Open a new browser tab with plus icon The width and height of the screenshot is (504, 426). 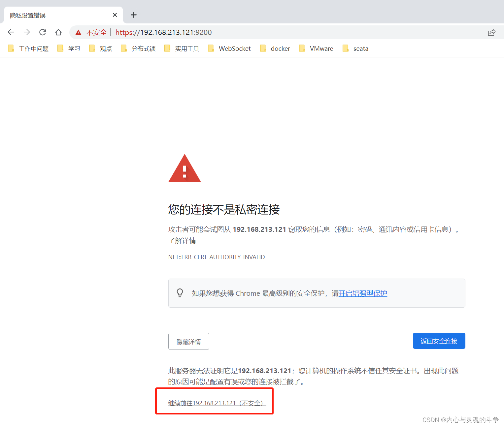(x=134, y=15)
